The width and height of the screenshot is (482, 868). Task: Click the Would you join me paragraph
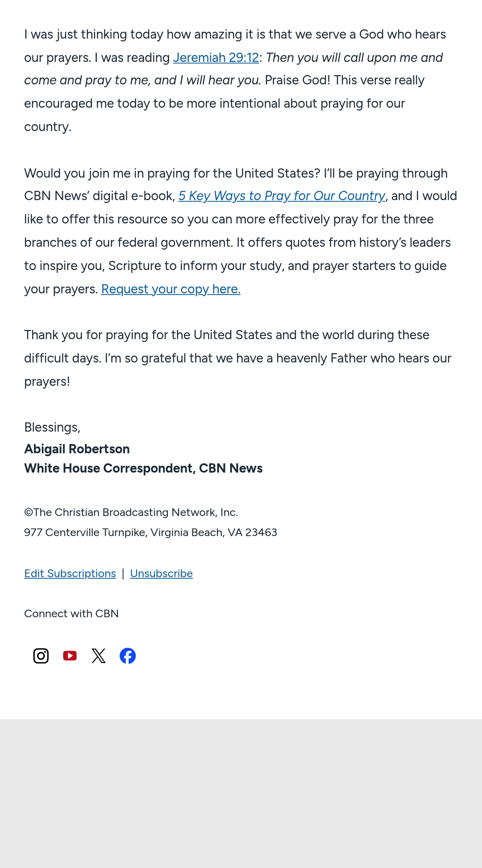pyautogui.click(x=241, y=231)
